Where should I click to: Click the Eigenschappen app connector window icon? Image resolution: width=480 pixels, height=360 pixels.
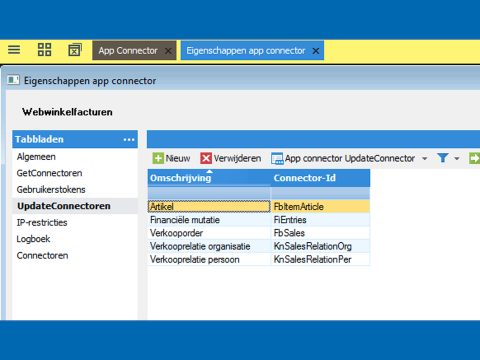click(13, 80)
